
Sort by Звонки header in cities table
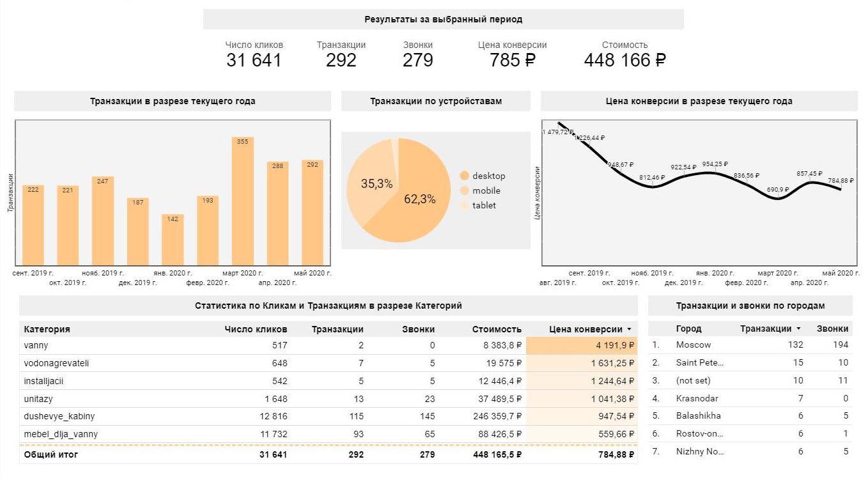pos(833,329)
